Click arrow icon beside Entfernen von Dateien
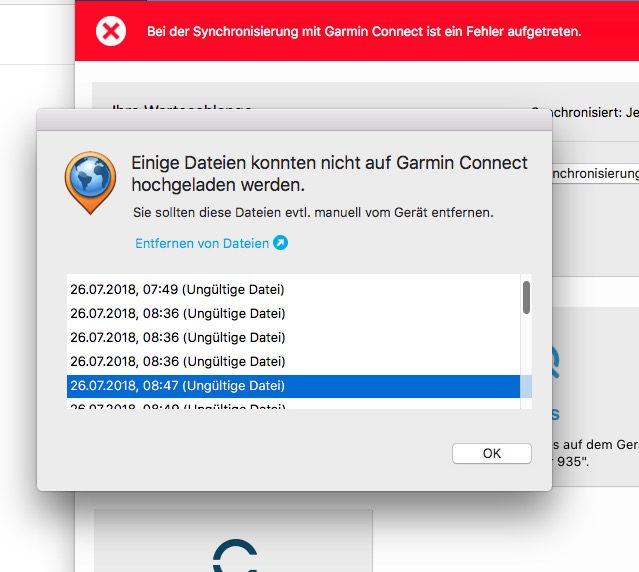This screenshot has height=572, width=639. click(280, 243)
